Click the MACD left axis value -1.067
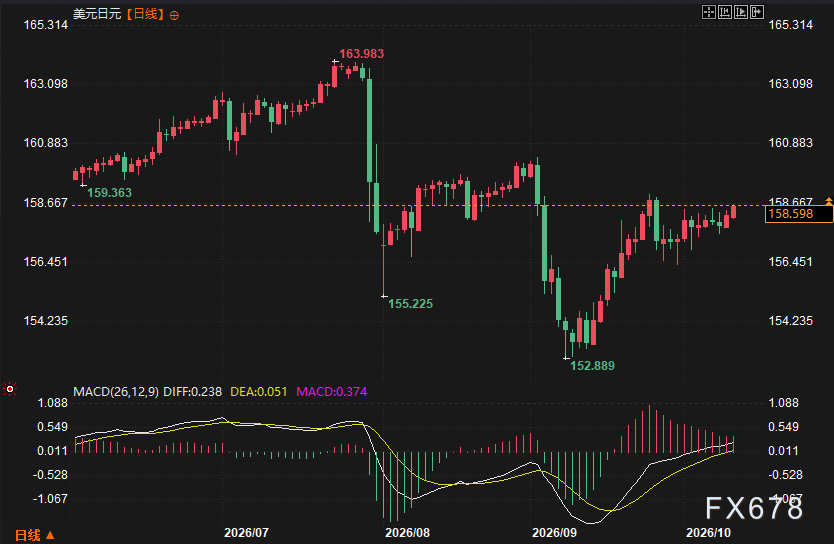 [x=51, y=499]
